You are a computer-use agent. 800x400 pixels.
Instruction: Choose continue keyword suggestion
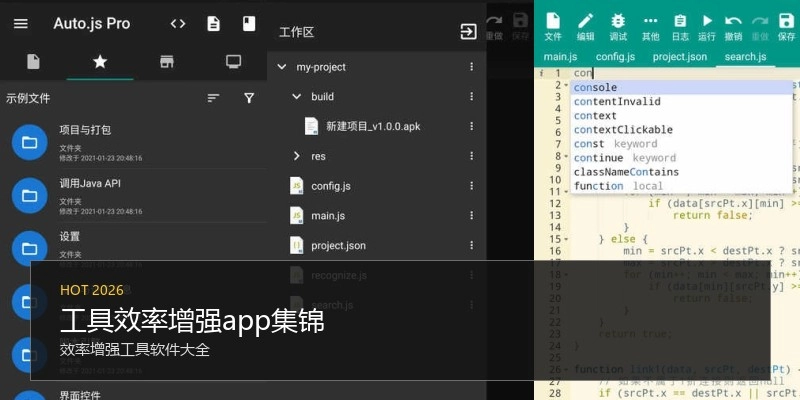[681, 158]
